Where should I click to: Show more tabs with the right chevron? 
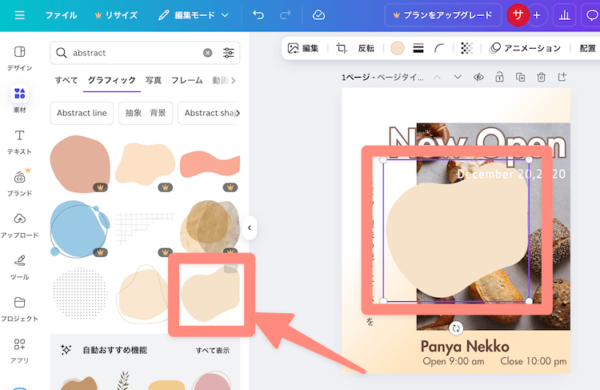233,80
